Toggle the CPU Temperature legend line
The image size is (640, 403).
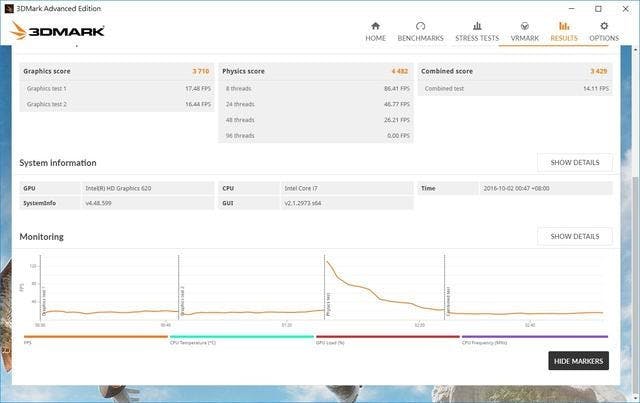pyautogui.click(x=241, y=338)
